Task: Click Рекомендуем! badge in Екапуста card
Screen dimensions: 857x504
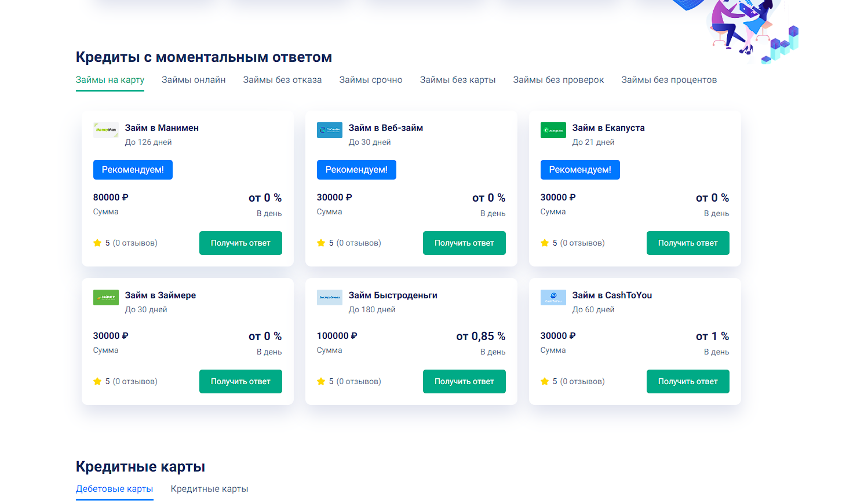Action: (580, 170)
